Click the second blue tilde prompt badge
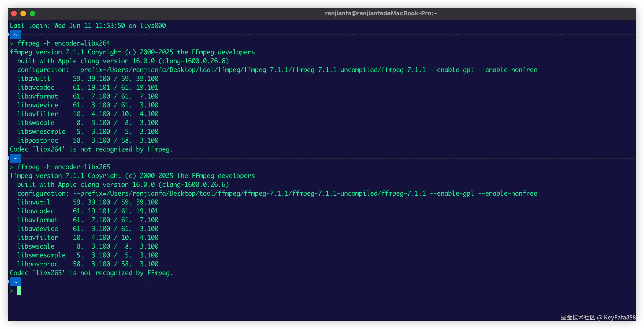 pos(15,158)
